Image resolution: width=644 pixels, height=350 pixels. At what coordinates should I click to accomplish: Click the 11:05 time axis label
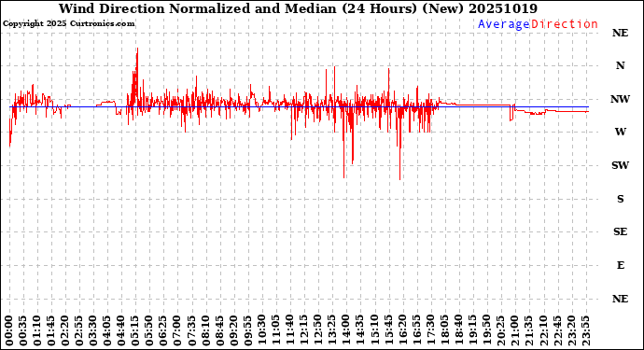pyautogui.click(x=276, y=331)
